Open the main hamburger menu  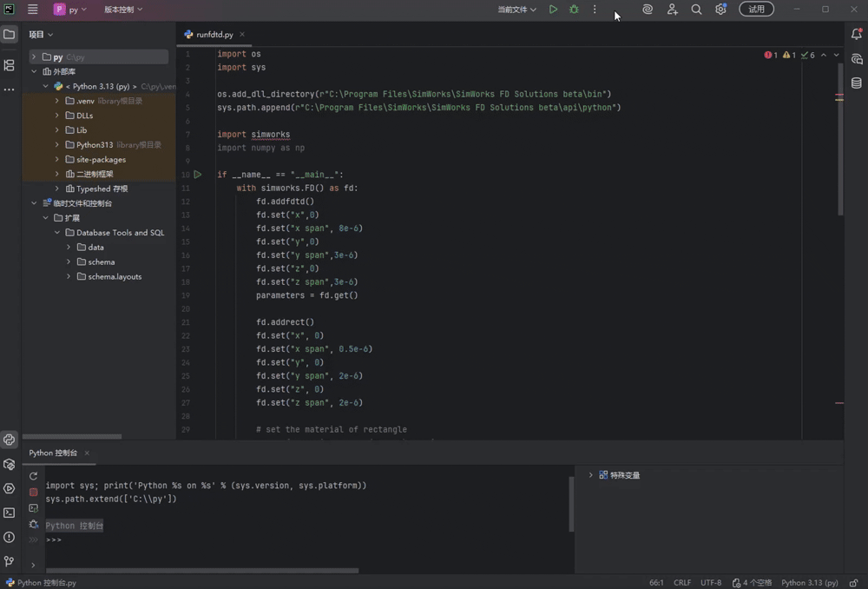33,10
